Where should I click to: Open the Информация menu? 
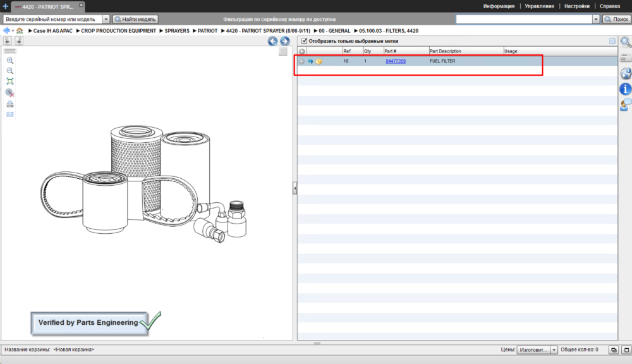point(499,6)
